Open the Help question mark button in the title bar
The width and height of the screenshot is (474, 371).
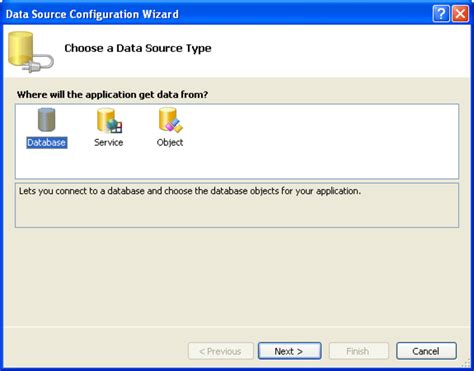point(441,14)
